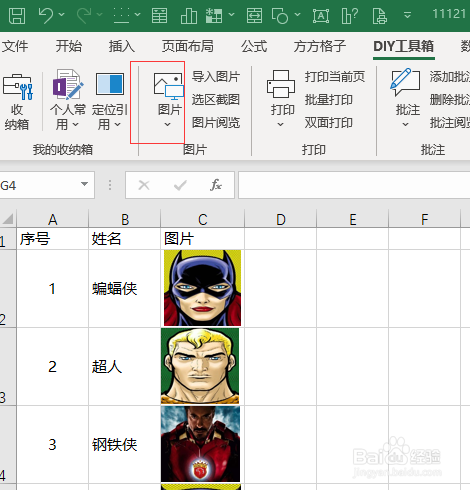Image resolution: width=470 pixels, height=490 pixels.
Task: Click cell containing 钢铁侠
Action: [125, 444]
